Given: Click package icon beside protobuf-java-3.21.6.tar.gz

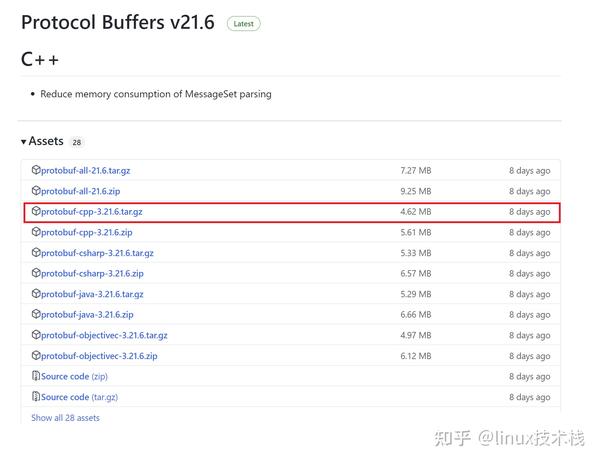Looking at the screenshot, I should pyautogui.click(x=36, y=294).
